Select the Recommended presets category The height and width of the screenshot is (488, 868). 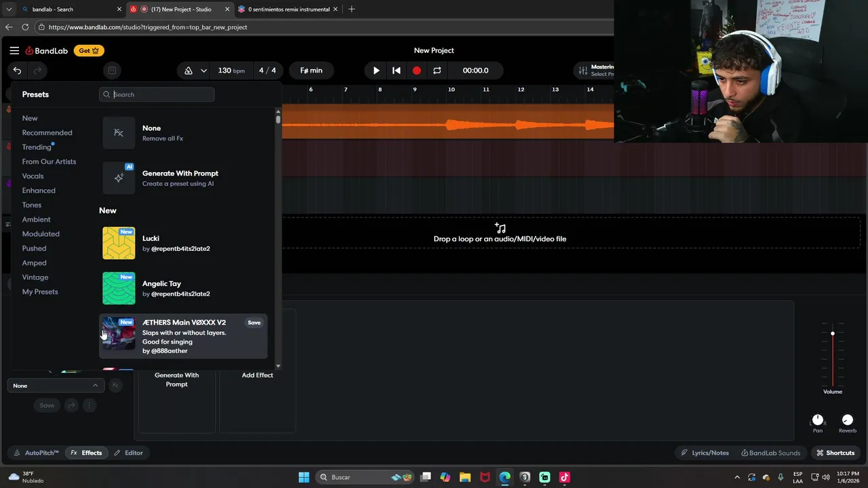point(47,133)
